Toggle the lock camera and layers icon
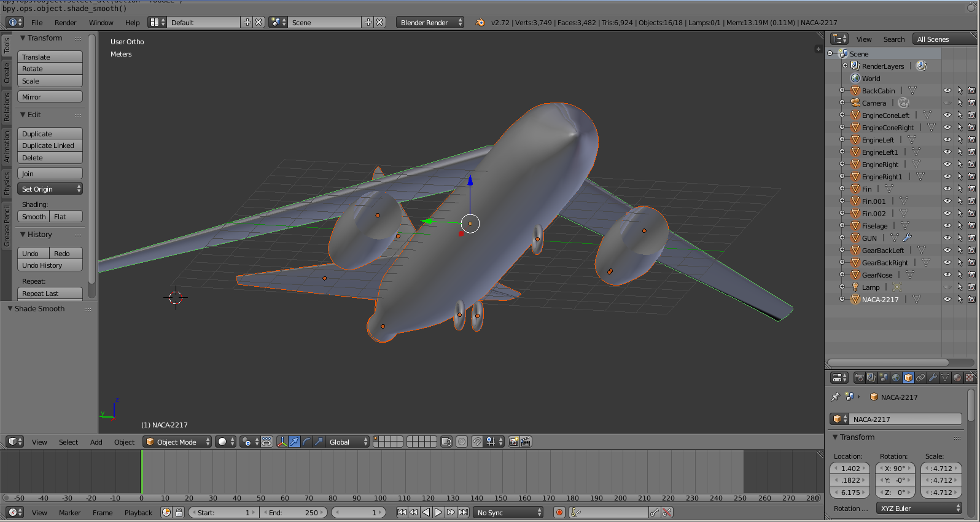The height and width of the screenshot is (522, 980). pyautogui.click(x=446, y=442)
